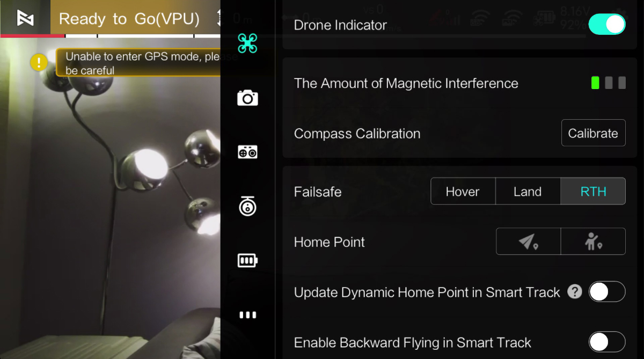Tap the Ready to Go(VPU) status bar
This screenshot has height=359, width=644.
click(129, 19)
